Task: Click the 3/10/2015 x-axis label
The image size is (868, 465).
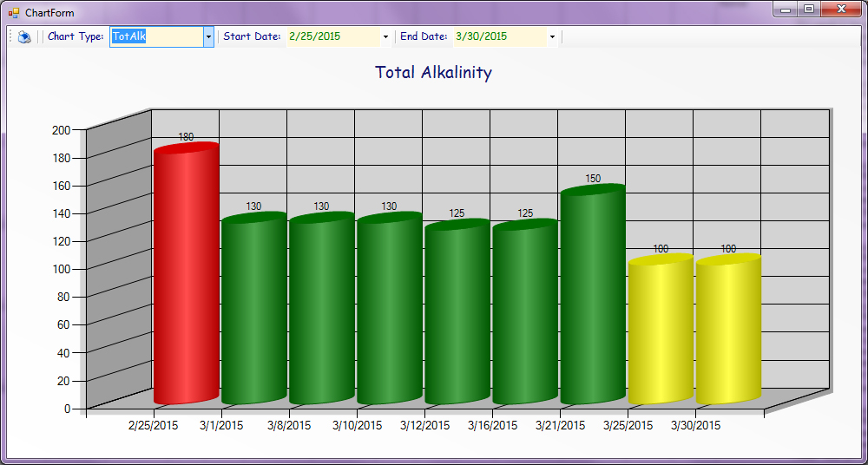Action: pos(357,426)
